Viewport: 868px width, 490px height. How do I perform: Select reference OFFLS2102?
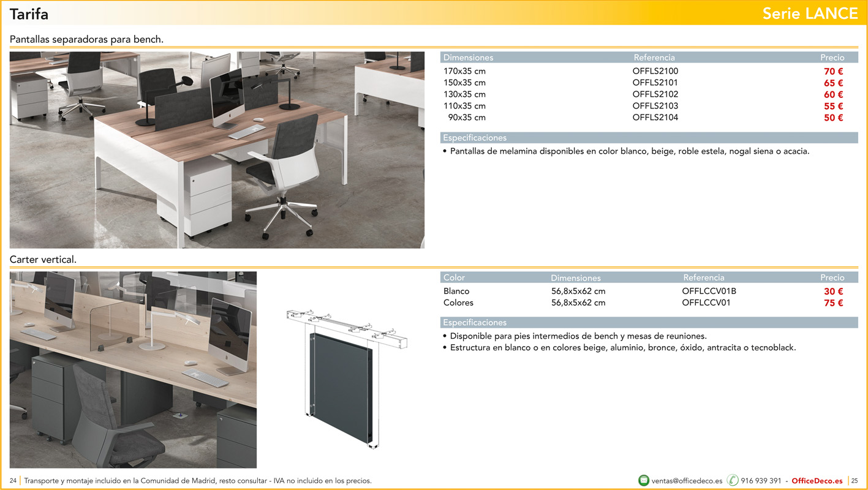655,94
